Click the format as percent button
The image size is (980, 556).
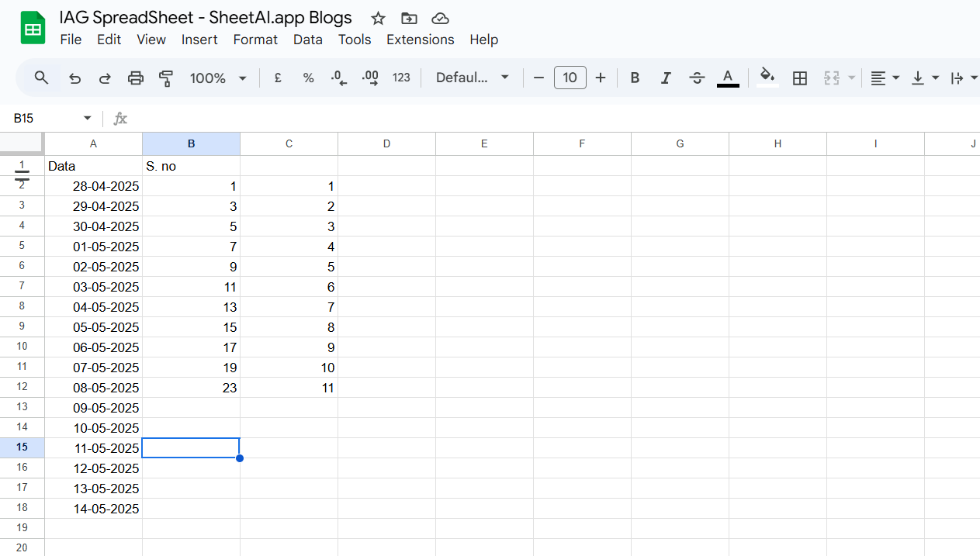tap(308, 78)
